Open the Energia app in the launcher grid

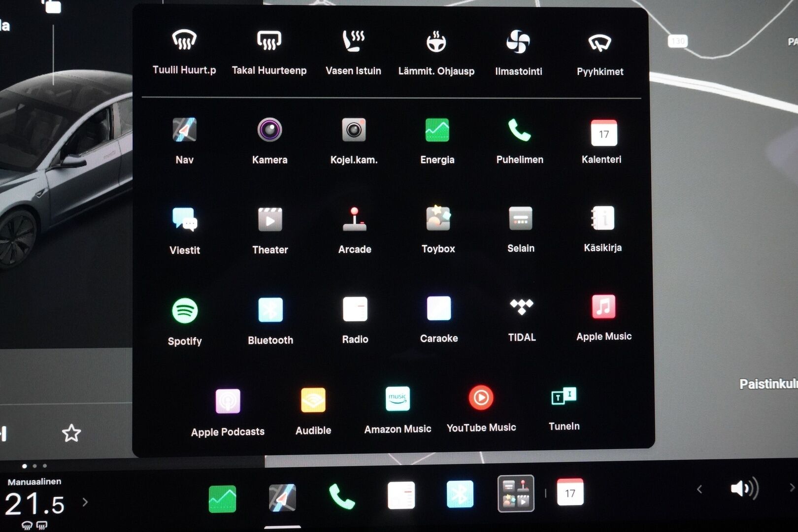437,140
